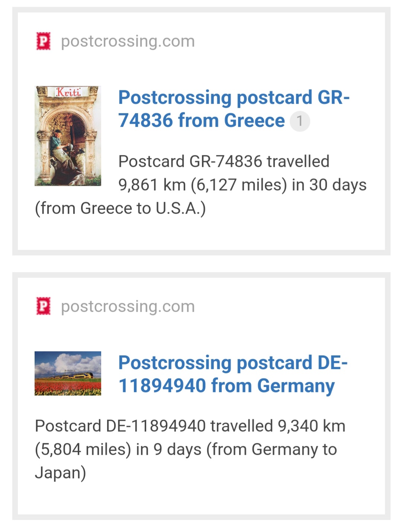This screenshot has height=532, width=396.
Task: Select the Greece to U.S.A. description text
Action: pyautogui.click(x=201, y=185)
